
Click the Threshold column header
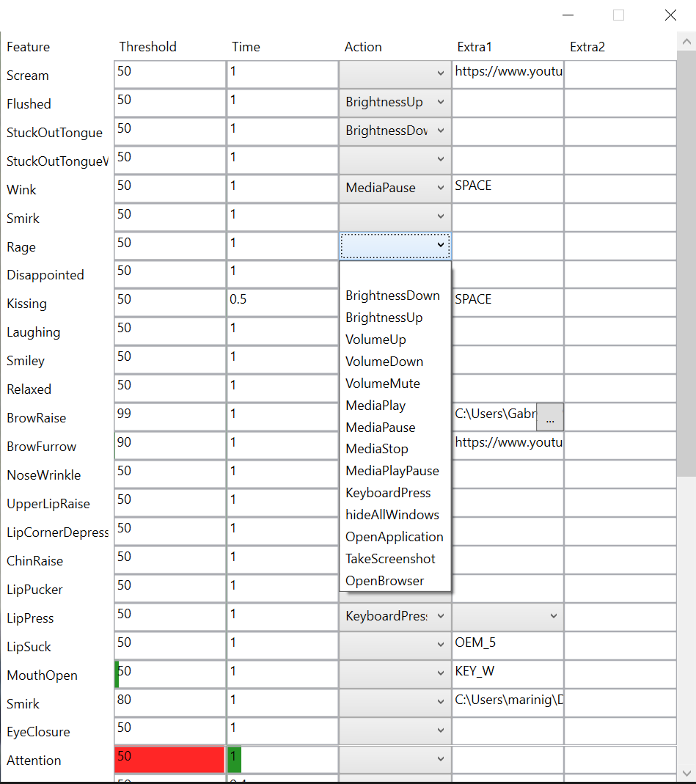coord(148,47)
